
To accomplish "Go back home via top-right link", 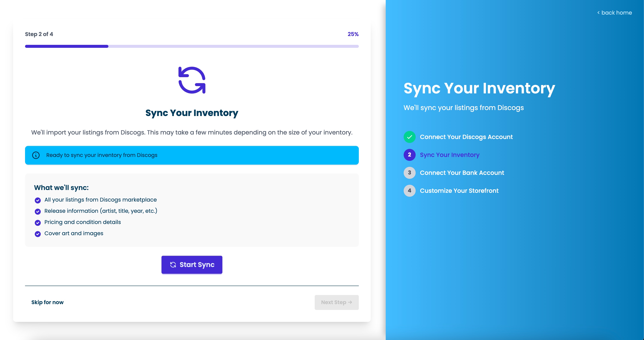I will (614, 13).
